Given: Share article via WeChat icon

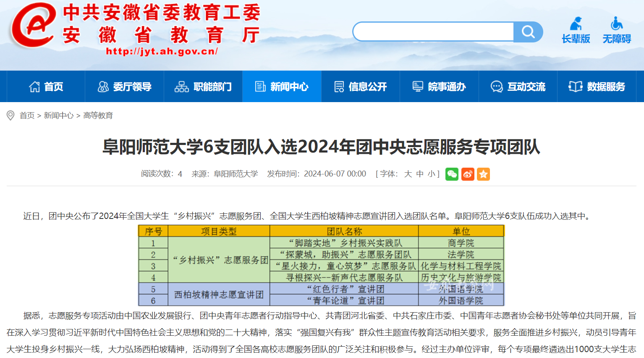Looking at the screenshot, I should click(x=452, y=174).
